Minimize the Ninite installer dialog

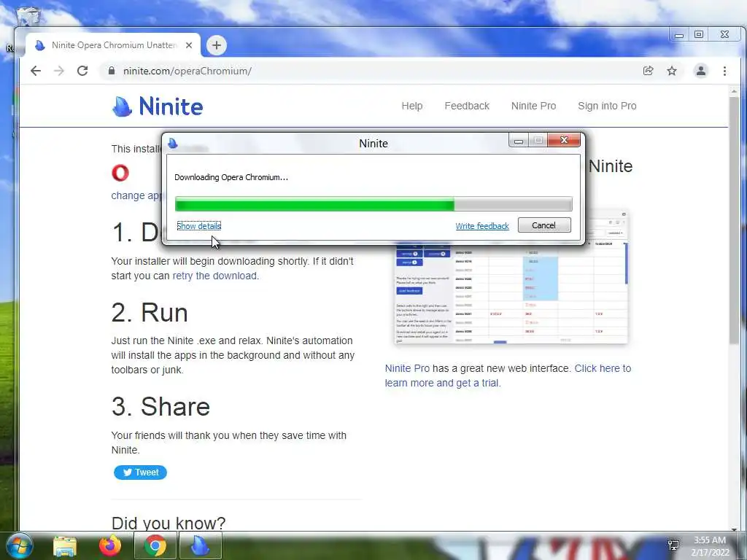519,140
